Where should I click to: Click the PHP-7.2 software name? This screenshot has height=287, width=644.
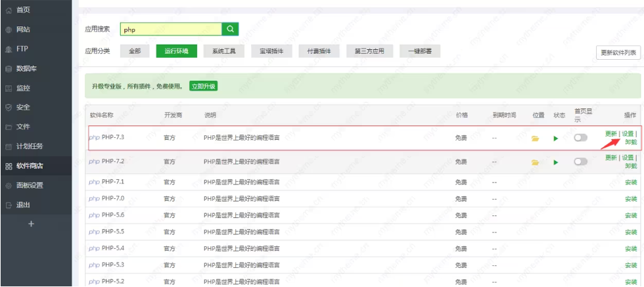pyautogui.click(x=112, y=161)
